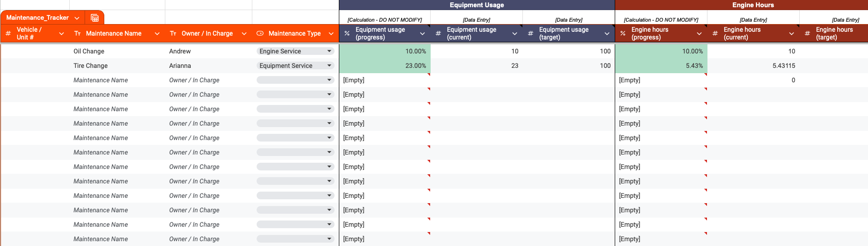Click the Arianna owner cell
This screenshot has width=868, height=246.
tap(180, 65)
